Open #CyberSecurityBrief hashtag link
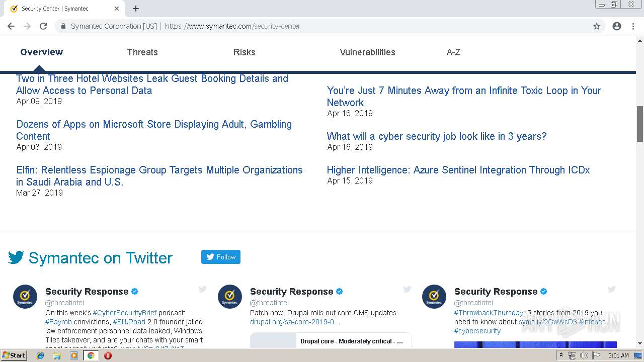The height and width of the screenshot is (362, 644). pyautogui.click(x=124, y=313)
